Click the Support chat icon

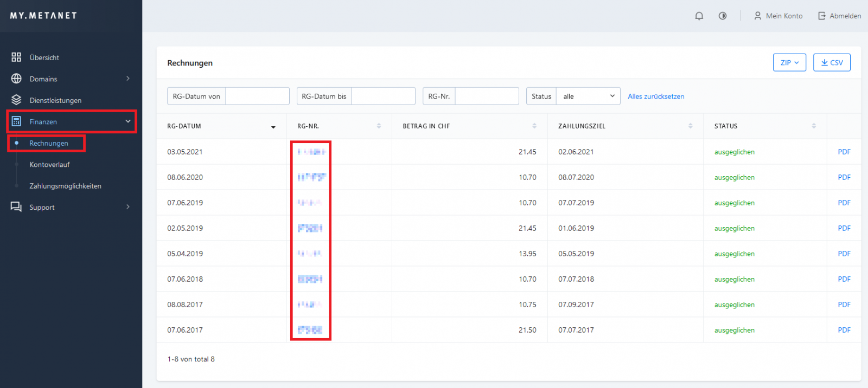tap(16, 207)
